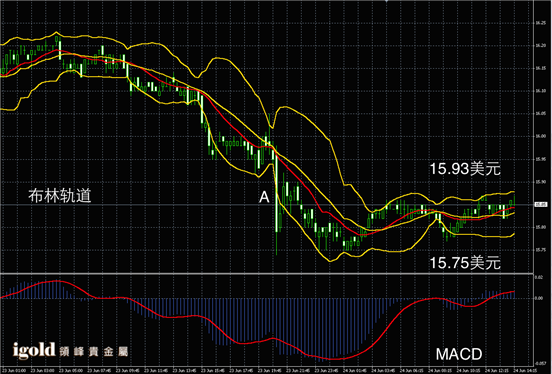Click the igold logo watermark

coord(34,350)
